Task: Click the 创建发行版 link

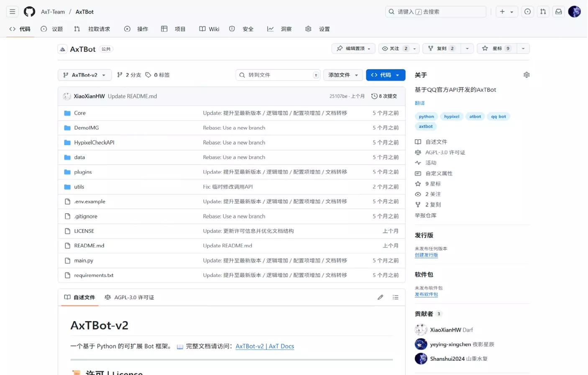Action: 426,255
